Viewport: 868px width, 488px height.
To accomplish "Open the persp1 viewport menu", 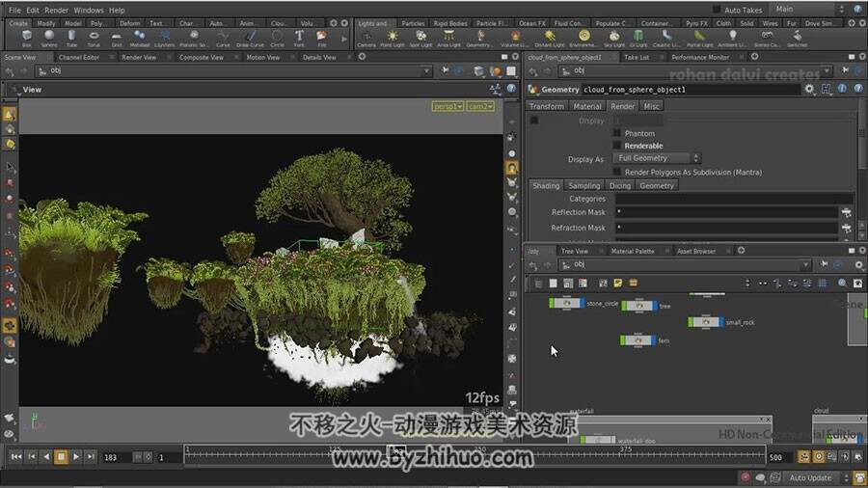I will click(448, 106).
